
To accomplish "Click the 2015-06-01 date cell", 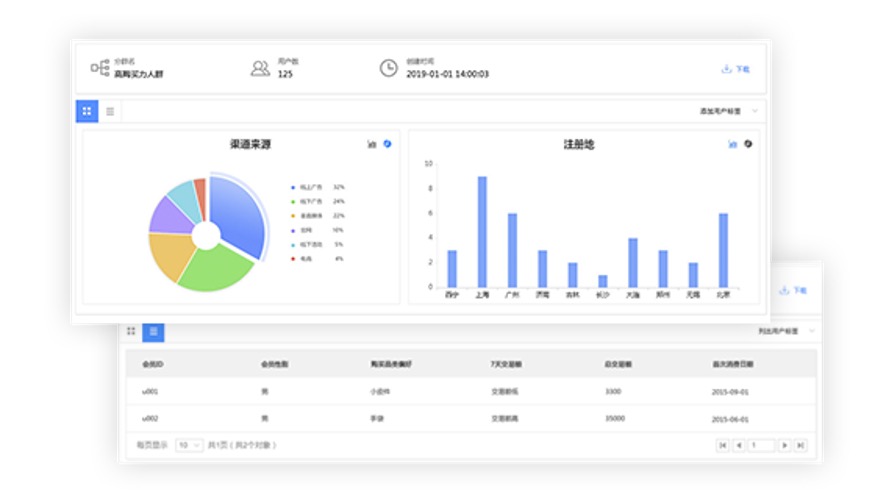I will (x=730, y=419).
